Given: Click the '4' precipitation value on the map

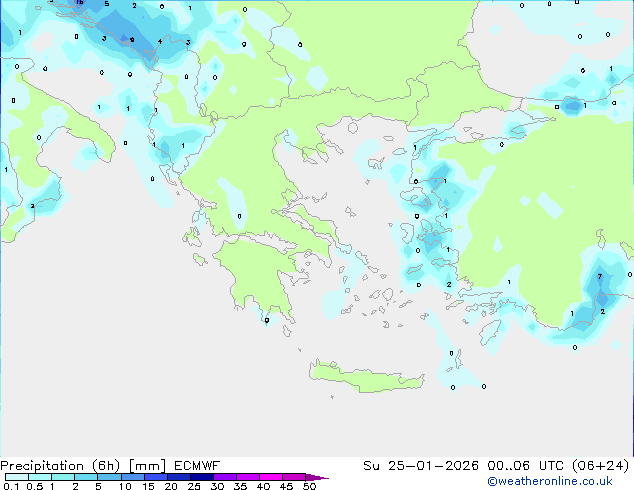Looking at the screenshot, I should (160, 41).
